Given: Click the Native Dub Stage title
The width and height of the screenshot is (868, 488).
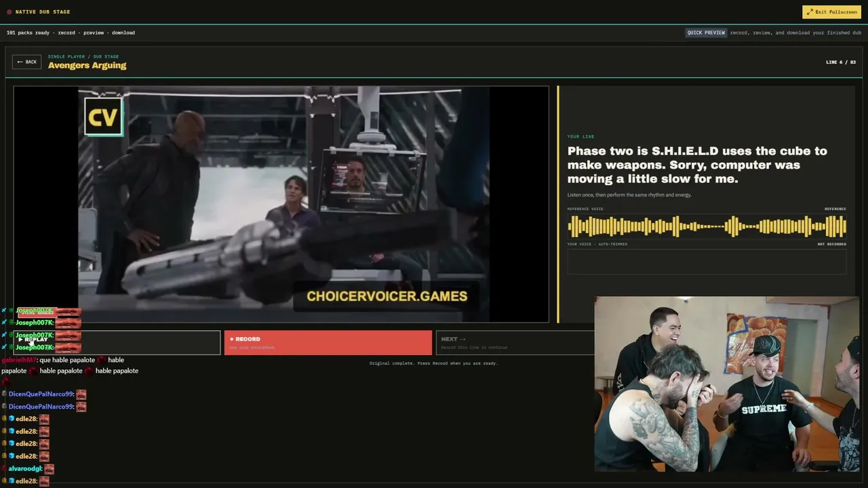Looking at the screenshot, I should [43, 12].
